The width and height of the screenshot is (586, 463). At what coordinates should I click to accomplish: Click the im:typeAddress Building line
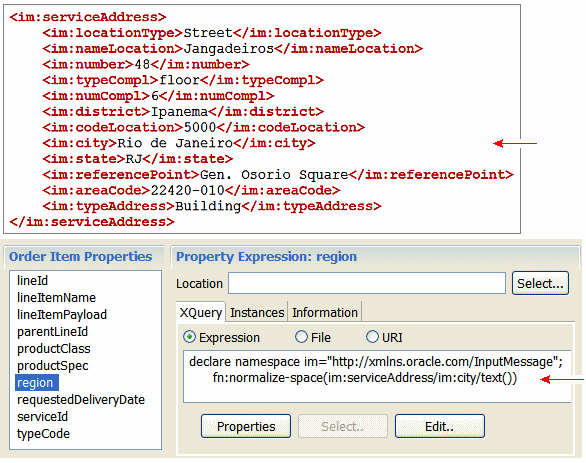[x=212, y=206]
